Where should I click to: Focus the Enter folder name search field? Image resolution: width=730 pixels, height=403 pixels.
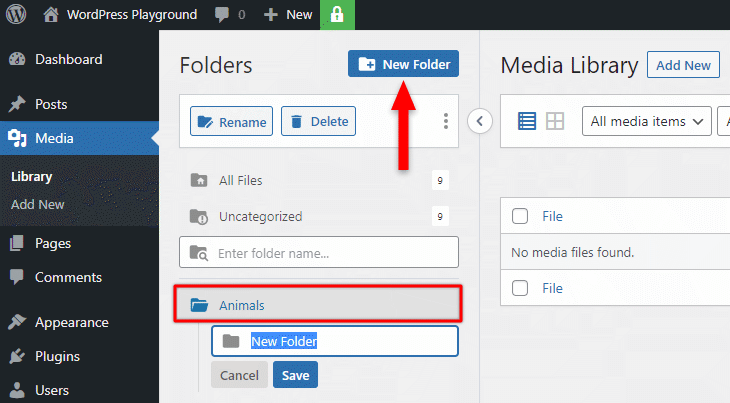point(319,252)
